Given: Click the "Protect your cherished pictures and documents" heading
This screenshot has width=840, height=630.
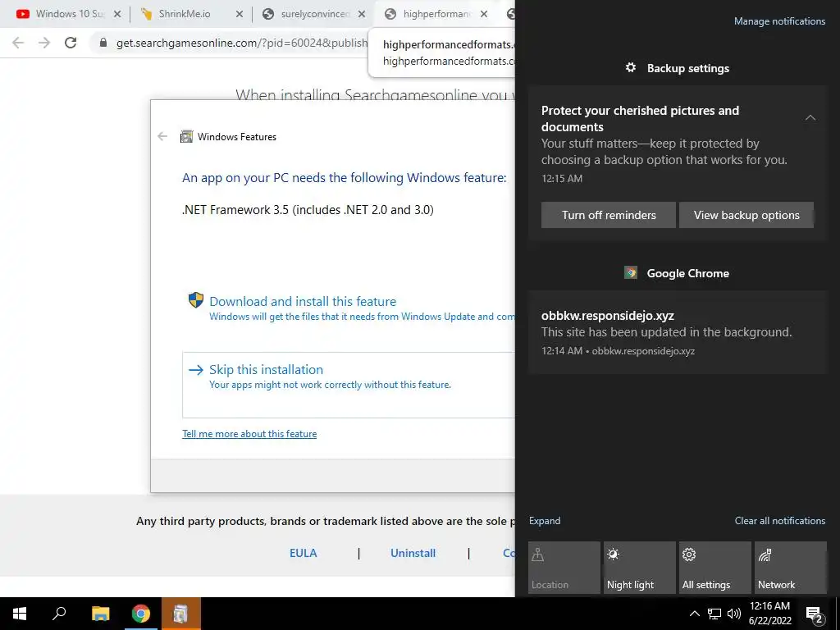Looking at the screenshot, I should pos(640,118).
